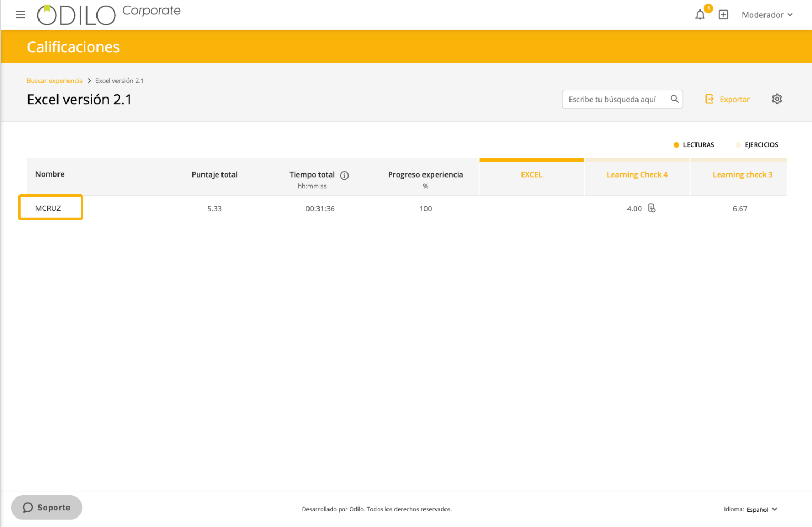The width and height of the screenshot is (812, 527).
Task: Open the notifications bell icon
Action: click(700, 15)
